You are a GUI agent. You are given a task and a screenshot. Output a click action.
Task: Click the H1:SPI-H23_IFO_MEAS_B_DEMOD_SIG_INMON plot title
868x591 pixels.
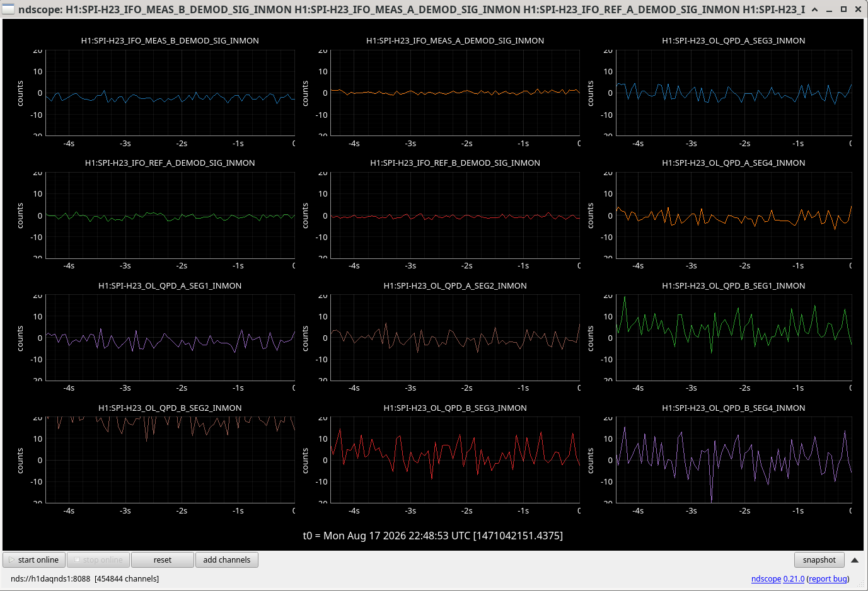tap(170, 40)
